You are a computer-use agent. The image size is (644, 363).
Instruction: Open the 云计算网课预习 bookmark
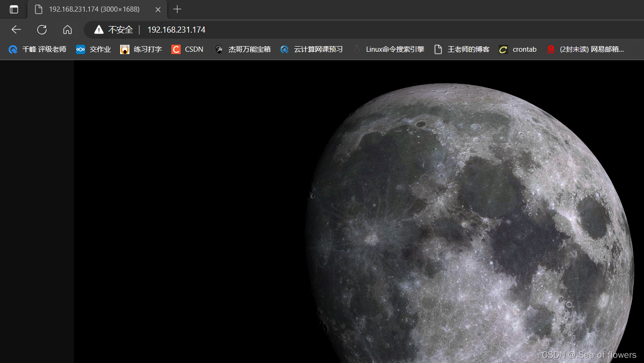tap(312, 49)
